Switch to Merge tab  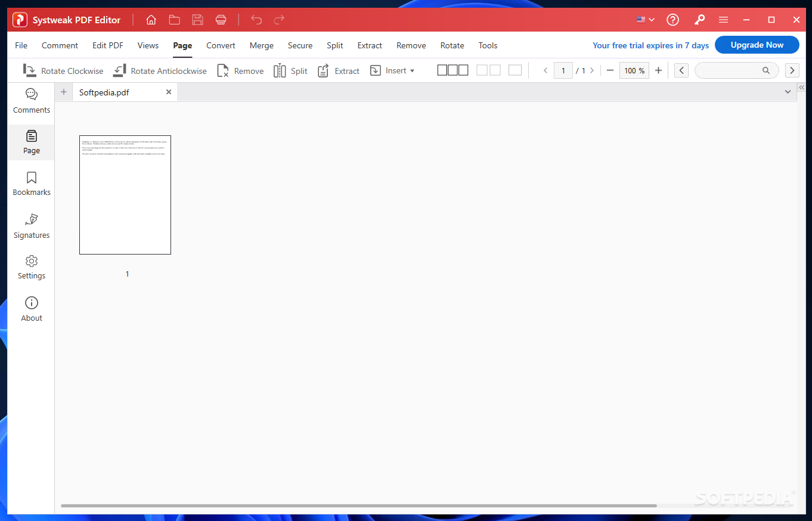click(262, 45)
